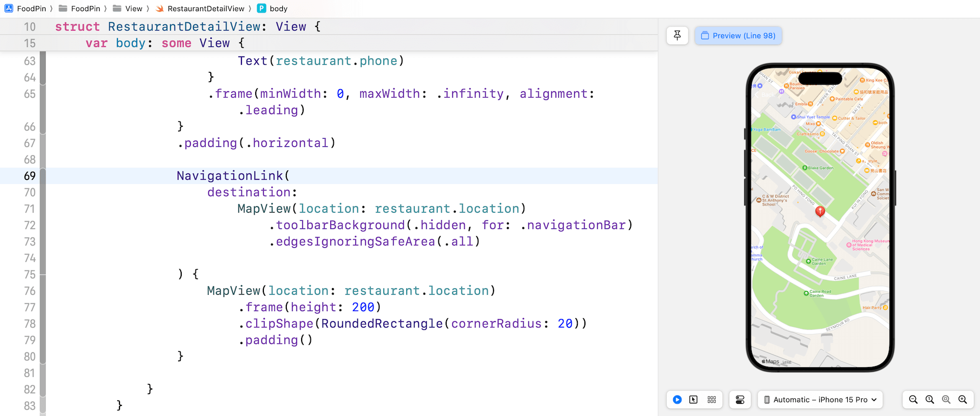Click line number 69 in the gutter
Image resolution: width=980 pixels, height=416 pixels.
point(30,176)
